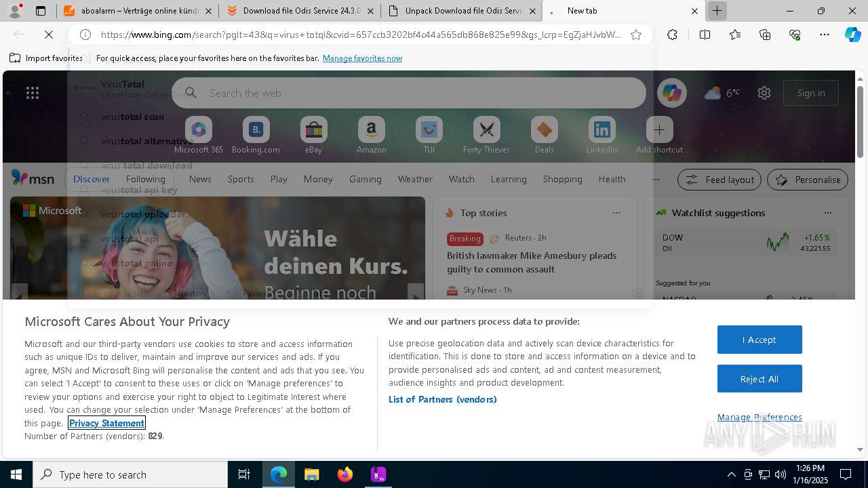Open the Privacy Statement link
868x488 pixels.
(x=106, y=423)
